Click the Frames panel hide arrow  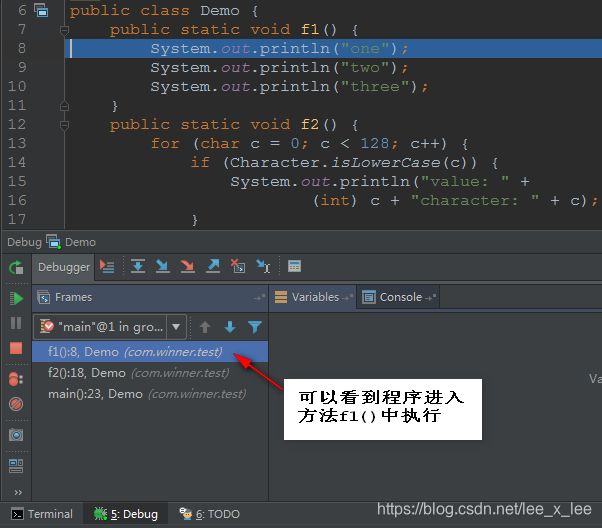tap(260, 298)
